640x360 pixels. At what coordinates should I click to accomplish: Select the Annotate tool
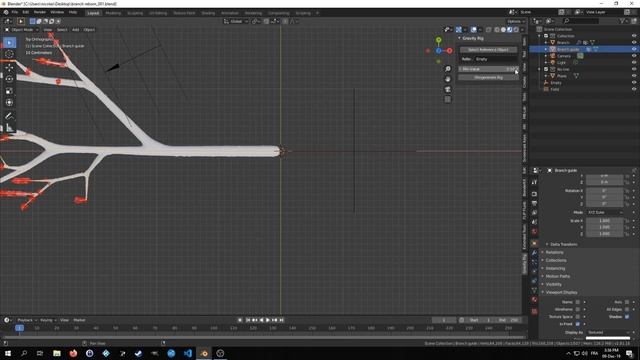(x=9, y=116)
